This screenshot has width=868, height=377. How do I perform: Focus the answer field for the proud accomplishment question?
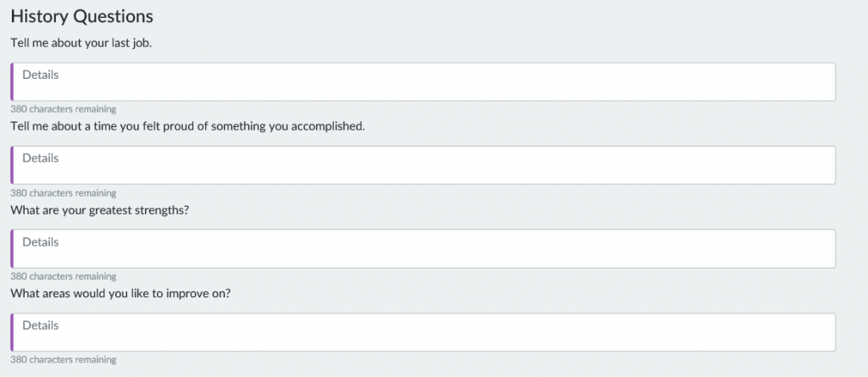point(424,165)
